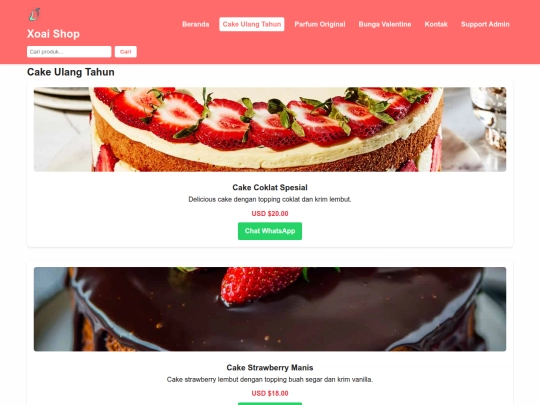Click the USD $18.00 price label
The image size is (540, 405).
tap(270, 393)
